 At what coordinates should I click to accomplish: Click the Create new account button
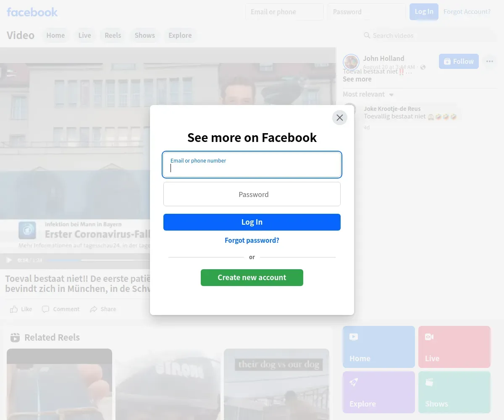tap(252, 278)
